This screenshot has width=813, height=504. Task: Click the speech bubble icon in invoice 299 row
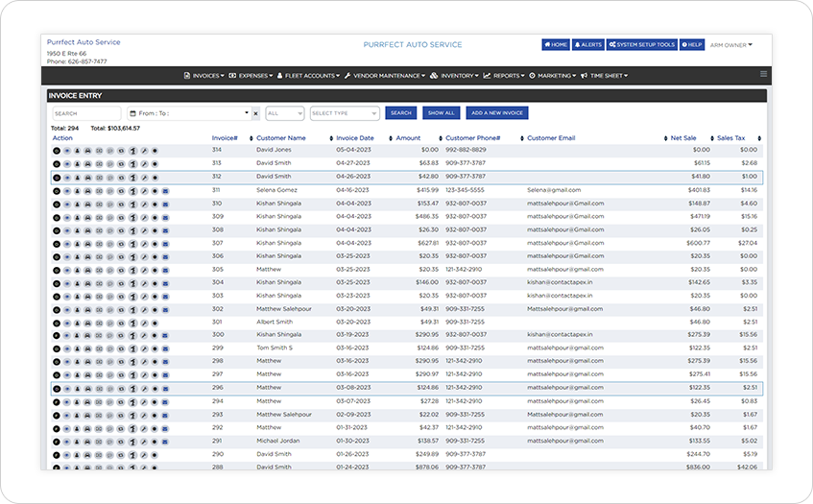(110, 349)
